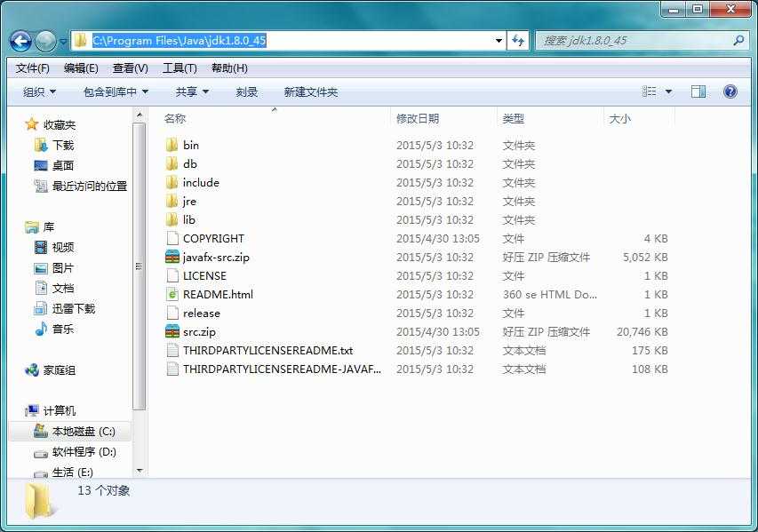
Task: Open 最近访问的位置
Action: click(x=90, y=186)
